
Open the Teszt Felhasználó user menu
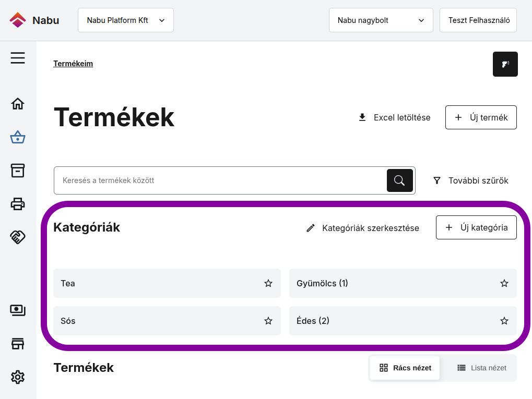tap(478, 20)
